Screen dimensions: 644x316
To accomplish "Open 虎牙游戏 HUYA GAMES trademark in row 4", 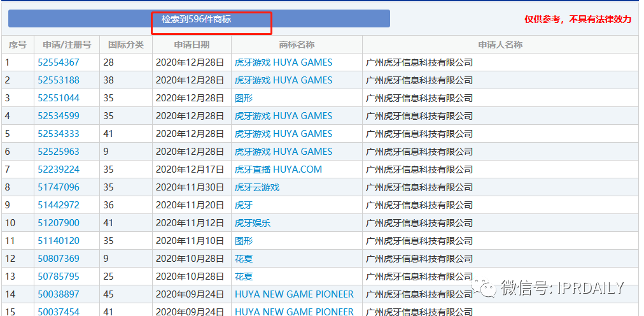I will point(283,116).
